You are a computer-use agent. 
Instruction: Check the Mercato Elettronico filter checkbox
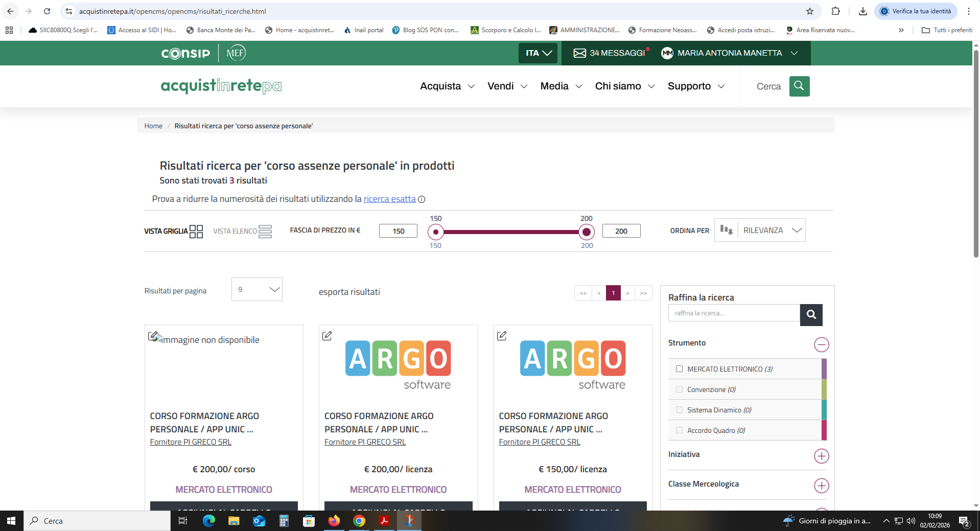point(679,369)
